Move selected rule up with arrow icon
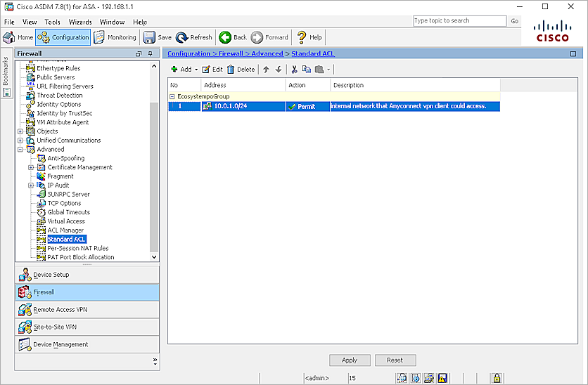Viewport: 588px width, 385px height. click(x=266, y=70)
